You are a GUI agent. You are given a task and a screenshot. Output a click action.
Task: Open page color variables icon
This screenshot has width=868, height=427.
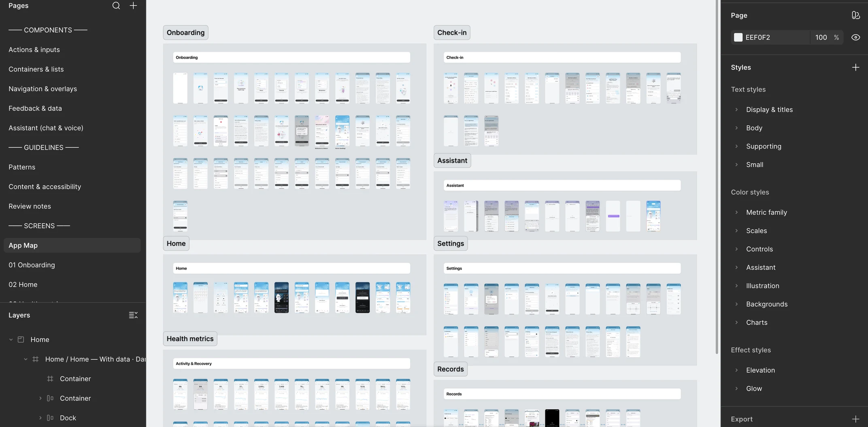coord(855,15)
